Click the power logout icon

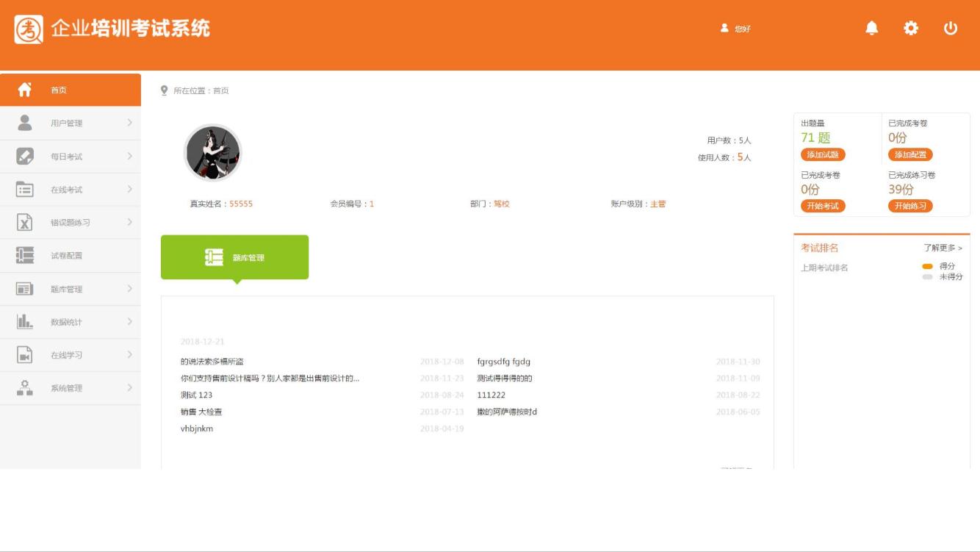point(951,29)
